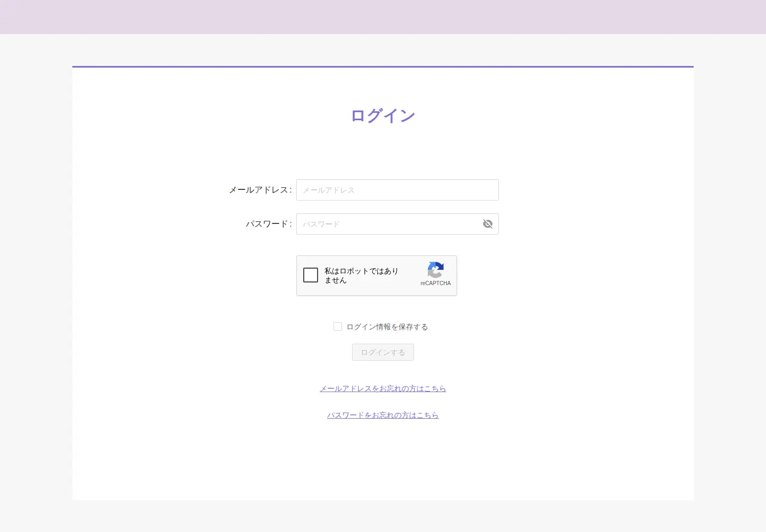The image size is (766, 532).
Task: Click the ログイン heading text
Action: [x=383, y=115]
